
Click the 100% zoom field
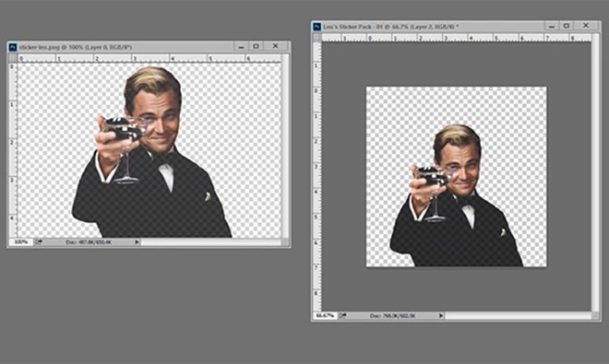21,242
